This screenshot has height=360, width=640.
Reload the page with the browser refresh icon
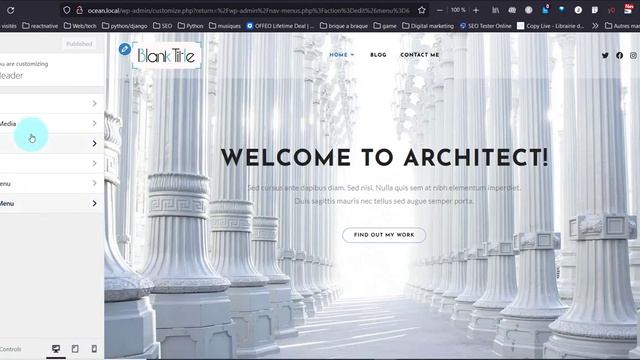pyautogui.click(x=11, y=10)
